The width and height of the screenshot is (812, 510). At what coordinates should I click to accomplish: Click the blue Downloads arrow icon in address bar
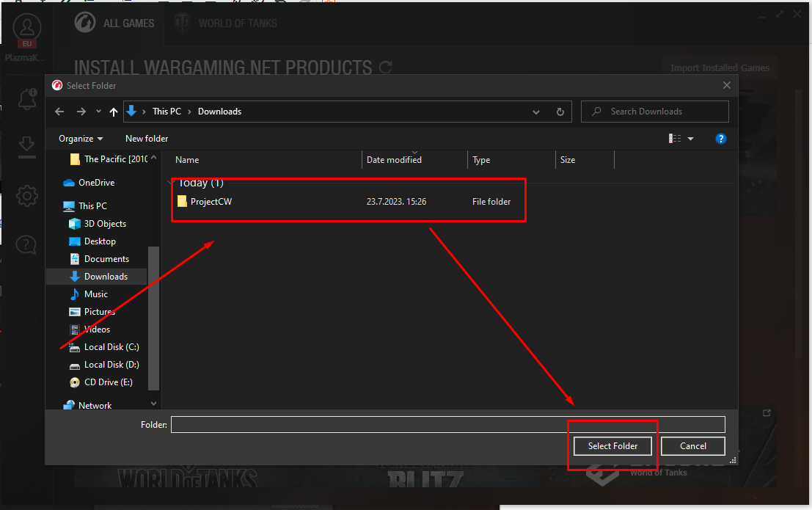[x=131, y=111]
